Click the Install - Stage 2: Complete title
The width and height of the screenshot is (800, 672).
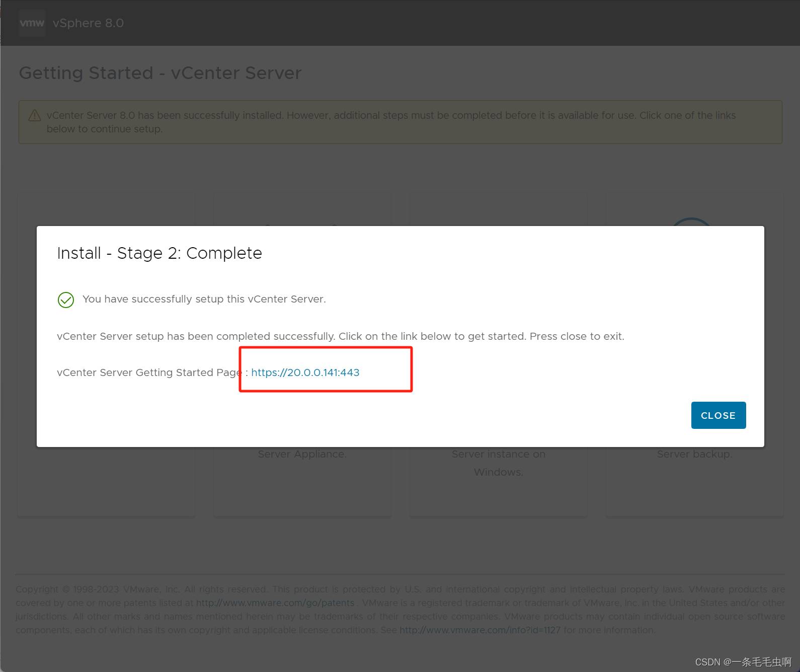click(x=159, y=253)
